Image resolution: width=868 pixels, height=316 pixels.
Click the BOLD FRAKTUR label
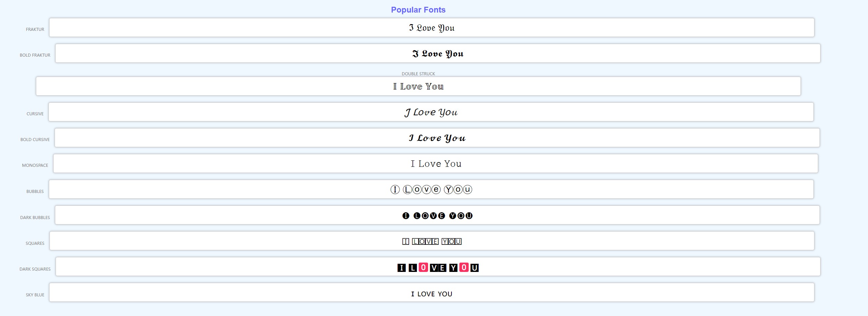point(35,55)
